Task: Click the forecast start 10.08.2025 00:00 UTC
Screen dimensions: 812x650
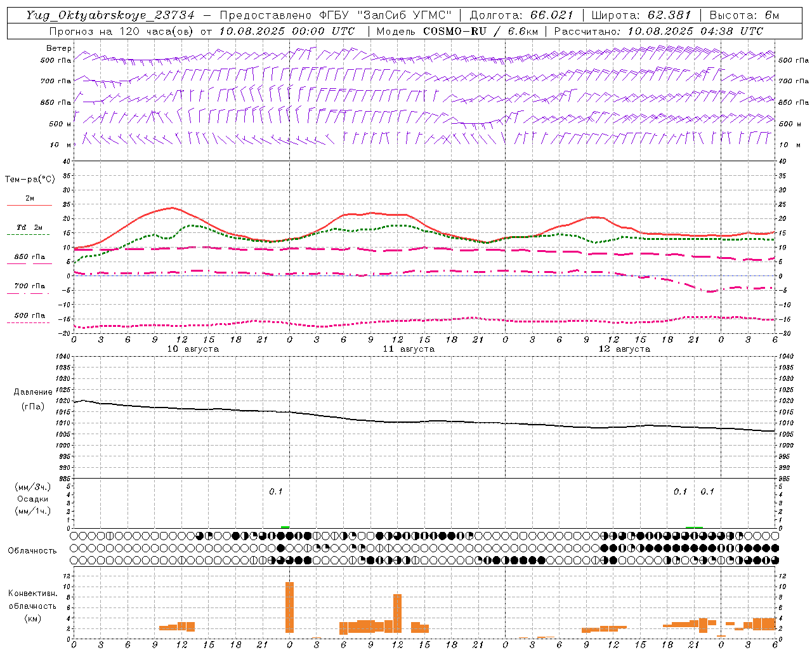Action: (287, 31)
